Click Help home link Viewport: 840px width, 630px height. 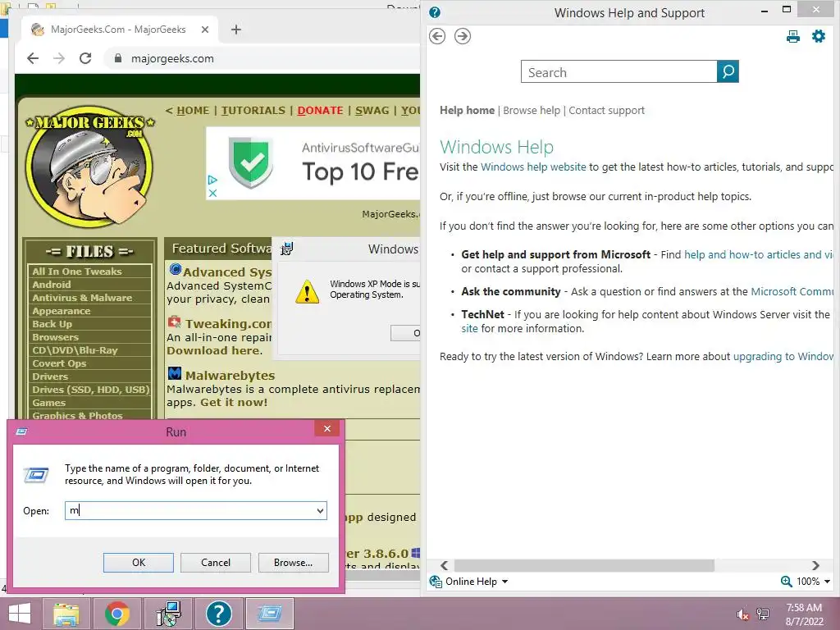click(467, 111)
